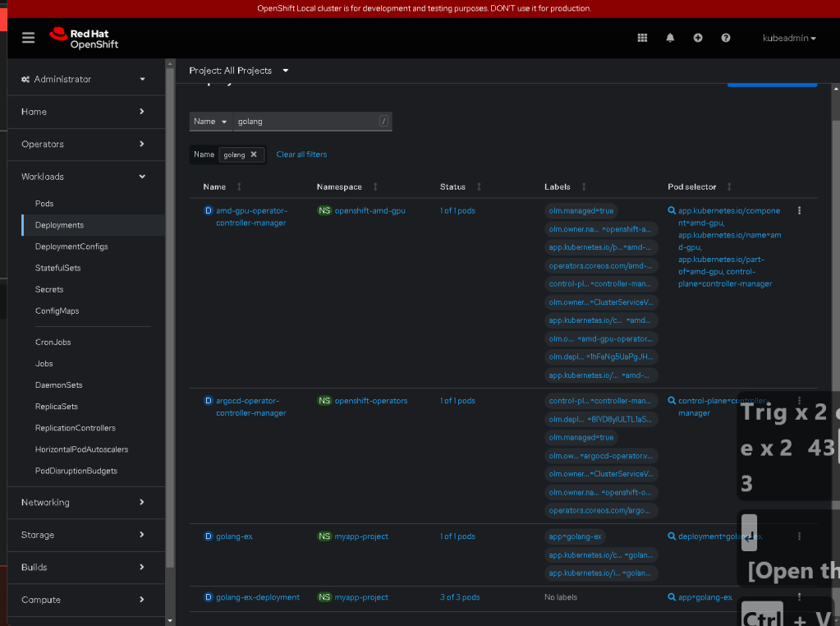This screenshot has width=840, height=626.
Task: Open amd-gpu-operator-controller-manager deployment
Action: tap(252, 217)
